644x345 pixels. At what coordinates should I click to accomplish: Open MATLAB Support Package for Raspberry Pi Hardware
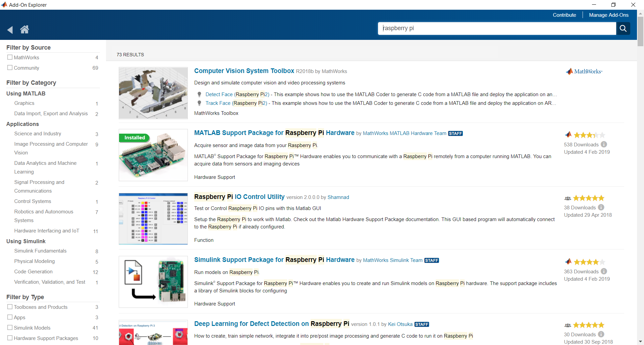(x=274, y=133)
